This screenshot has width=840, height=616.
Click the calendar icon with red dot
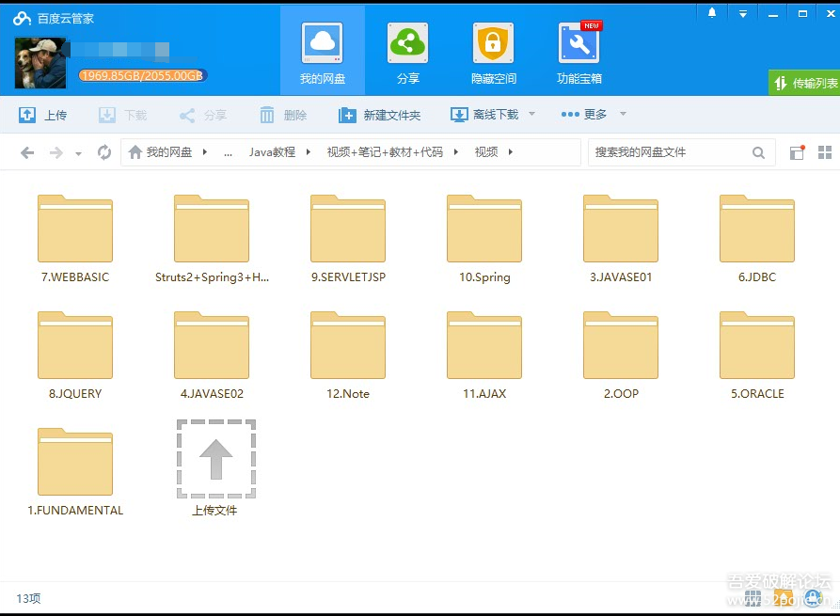coord(797,152)
